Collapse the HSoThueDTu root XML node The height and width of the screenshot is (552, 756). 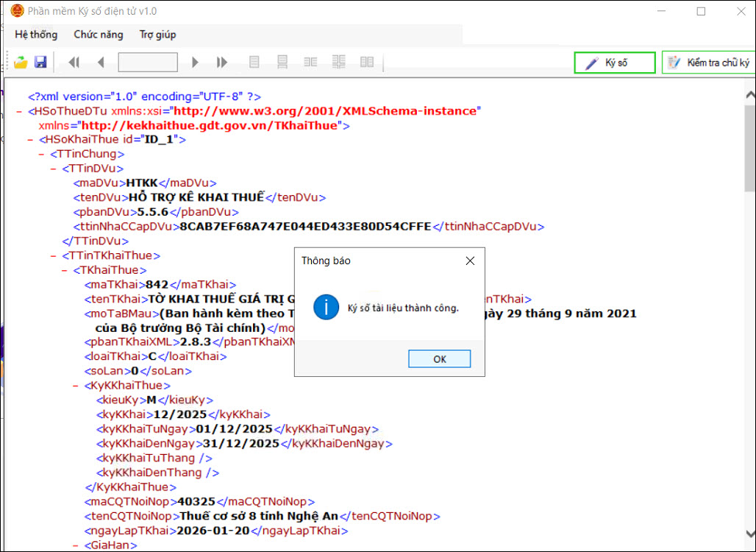click(19, 111)
